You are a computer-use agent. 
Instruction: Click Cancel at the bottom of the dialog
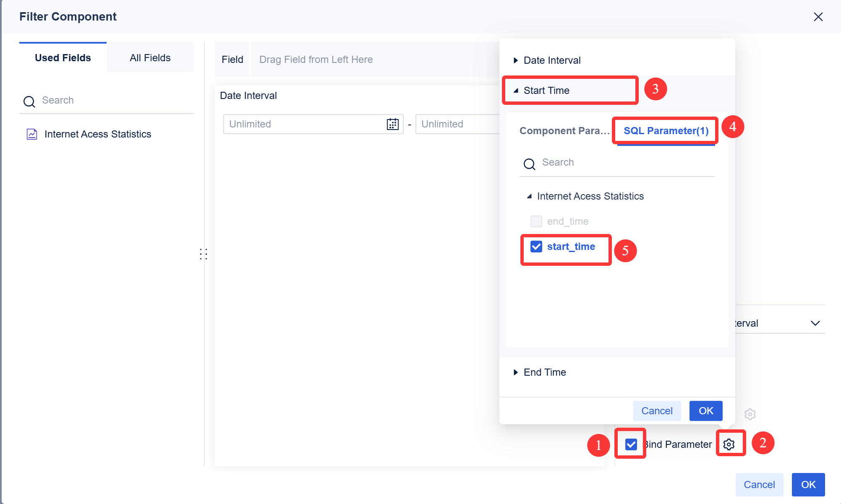[760, 484]
